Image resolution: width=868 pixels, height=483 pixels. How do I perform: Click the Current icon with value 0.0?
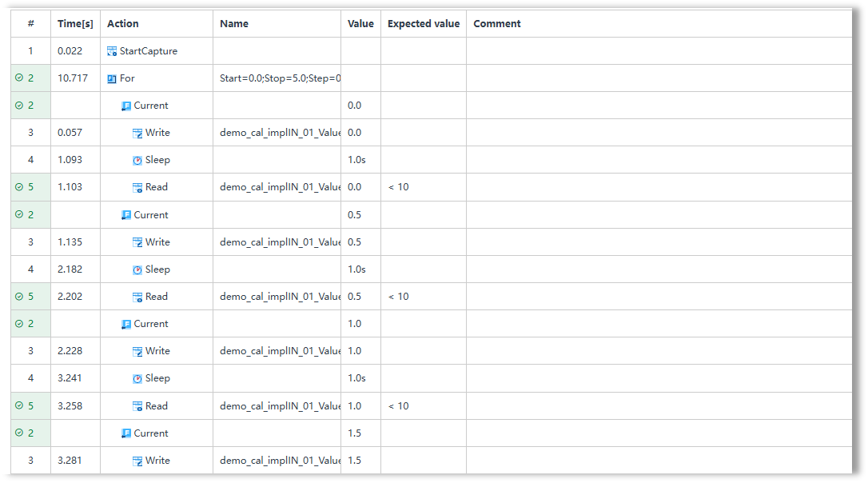click(x=126, y=106)
